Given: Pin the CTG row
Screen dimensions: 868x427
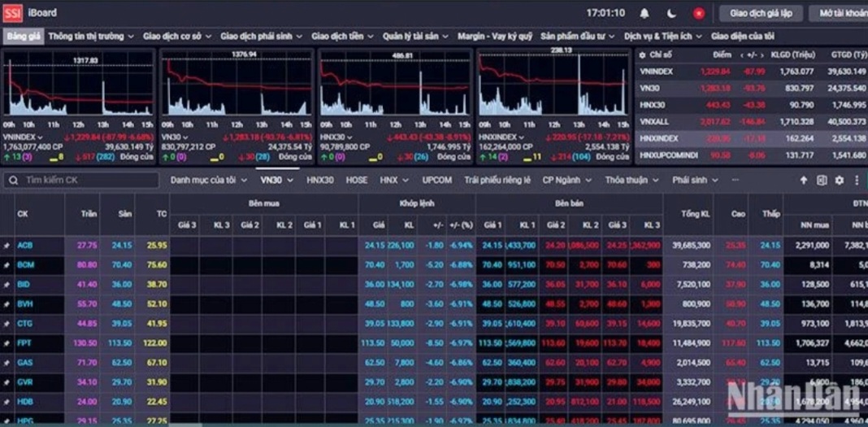Looking at the screenshot, I should tap(7, 324).
